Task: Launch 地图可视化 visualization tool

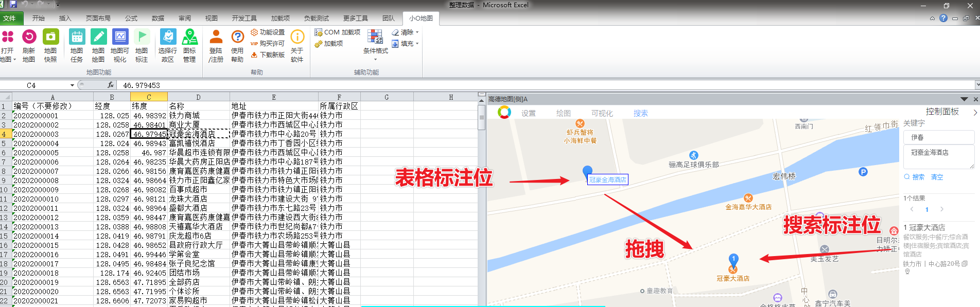Action: tap(120, 45)
